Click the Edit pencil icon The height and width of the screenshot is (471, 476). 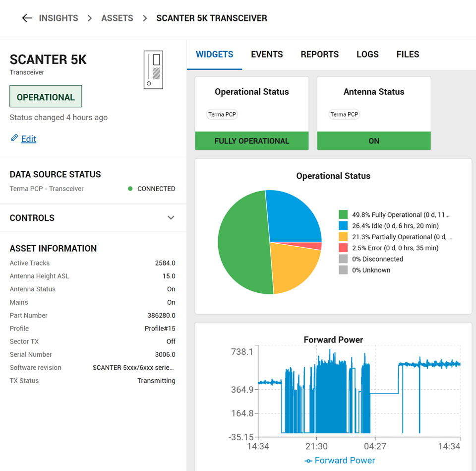coord(14,138)
